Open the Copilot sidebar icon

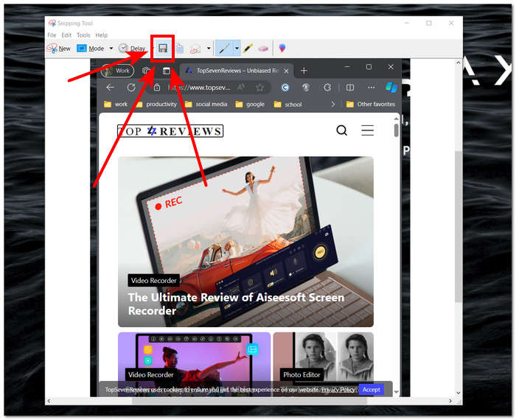[x=391, y=88]
